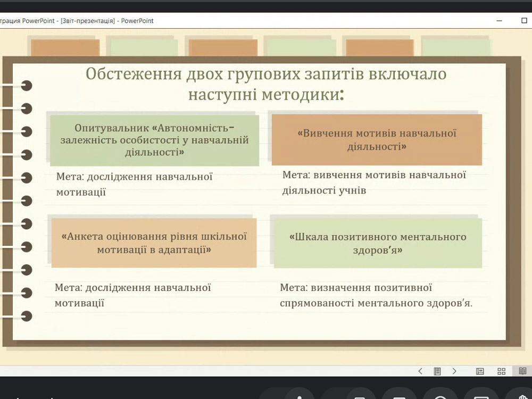Click text 'Мета: вивчення мотивів навчальної діяльності учнів'
This screenshot has width=532, height=399.
tap(374, 182)
